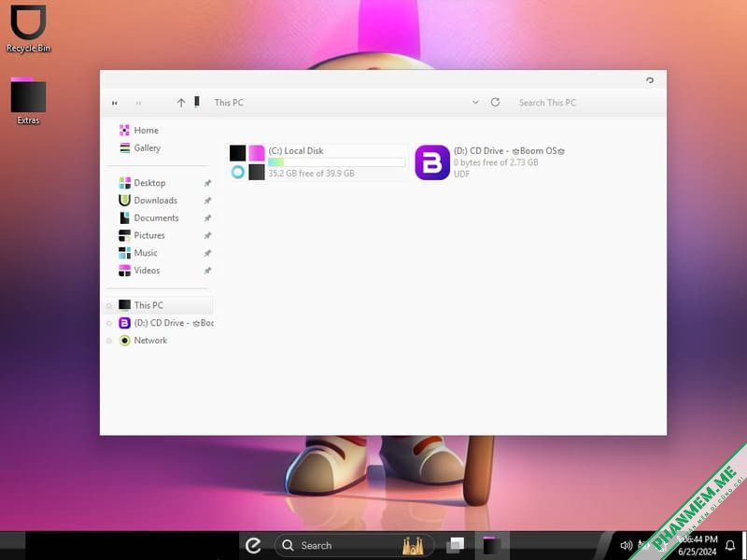Screen dimensions: 747x560
Task: Select (D:) CD Drive in sidebar
Action: [166, 323]
